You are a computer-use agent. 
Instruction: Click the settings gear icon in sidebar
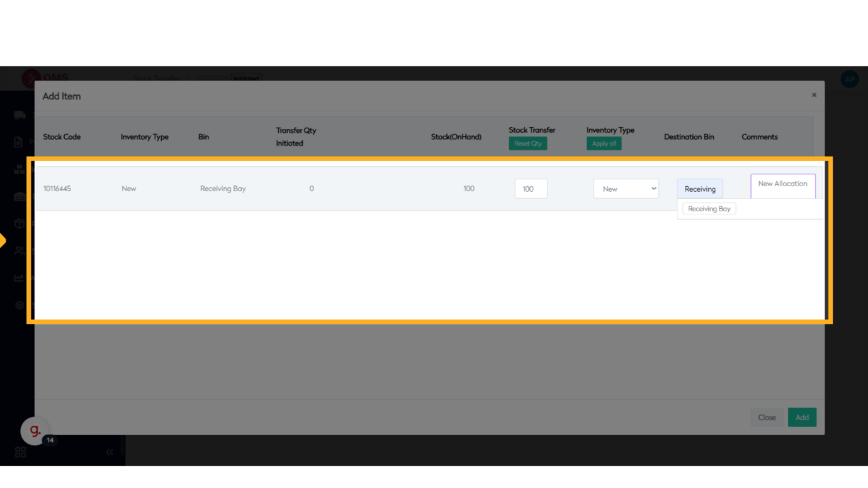pos(20,305)
